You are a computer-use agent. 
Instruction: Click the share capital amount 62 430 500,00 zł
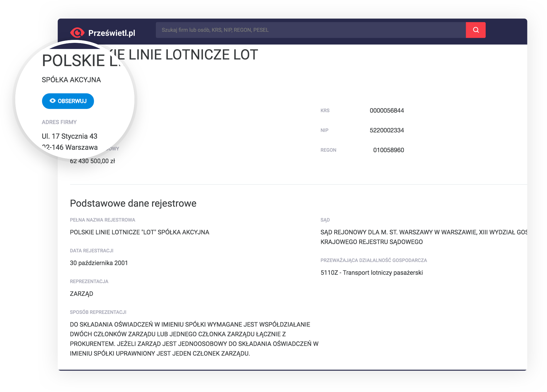[x=92, y=161]
